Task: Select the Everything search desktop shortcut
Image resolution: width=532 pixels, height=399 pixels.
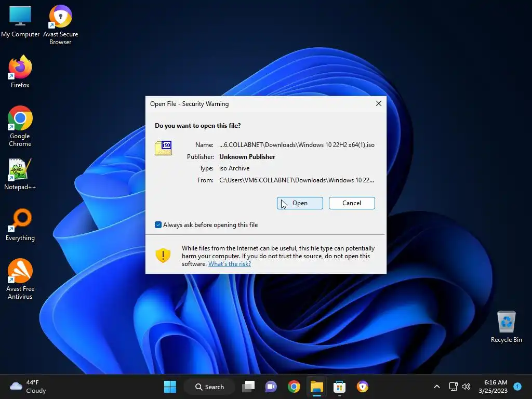Action: (x=20, y=225)
